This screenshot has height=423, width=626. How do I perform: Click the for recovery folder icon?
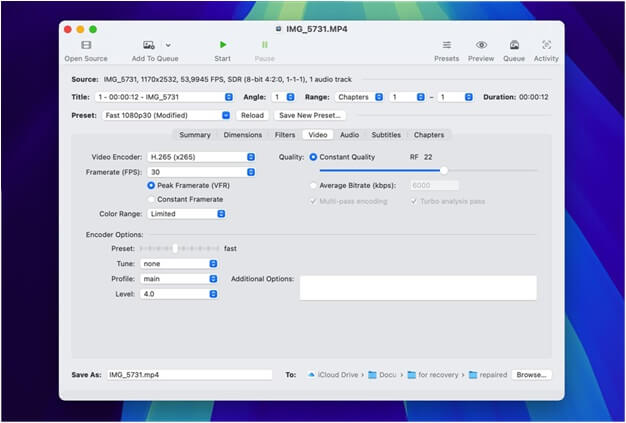(x=412, y=375)
